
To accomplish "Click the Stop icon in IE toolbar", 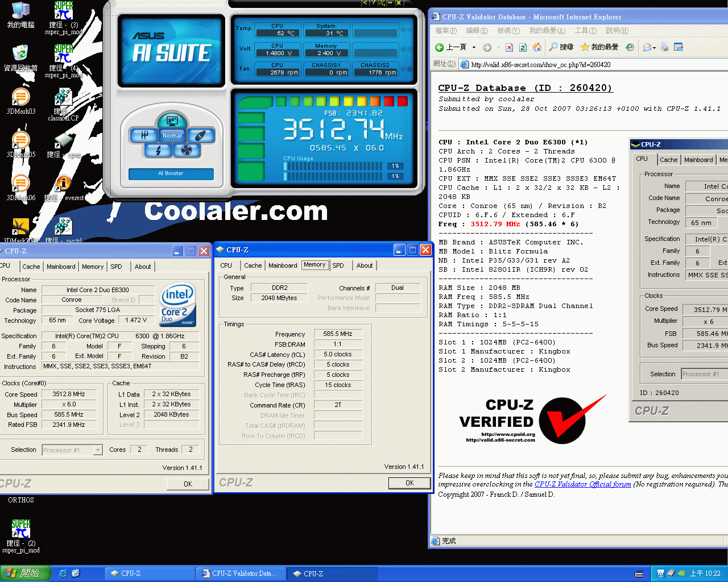I will 509,47.
